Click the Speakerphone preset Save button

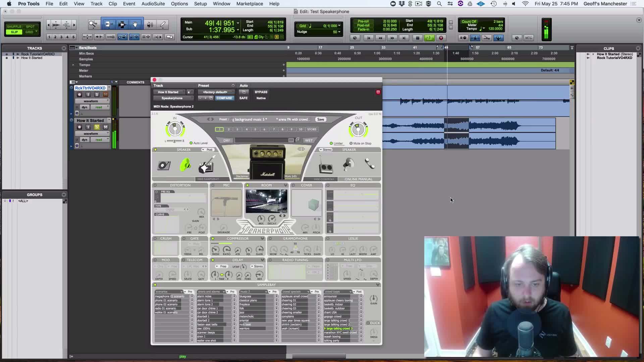tap(321, 119)
